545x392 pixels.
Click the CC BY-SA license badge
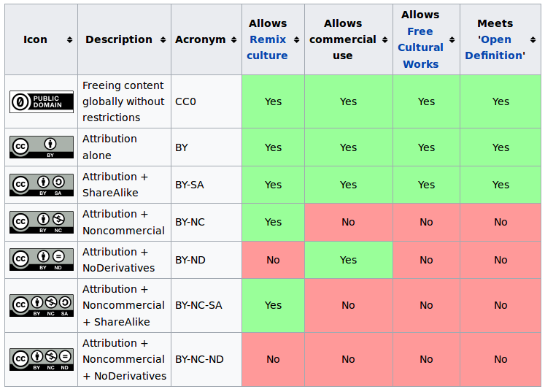pos(42,185)
